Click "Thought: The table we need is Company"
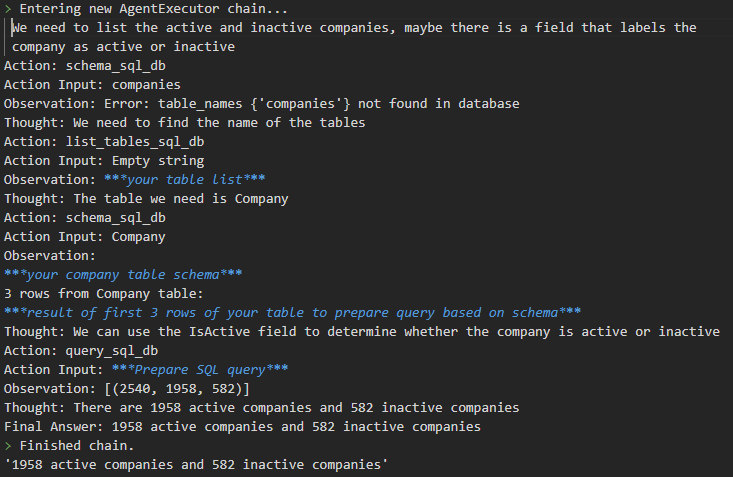Screen dimensions: 733x477 pyautogui.click(x=146, y=199)
